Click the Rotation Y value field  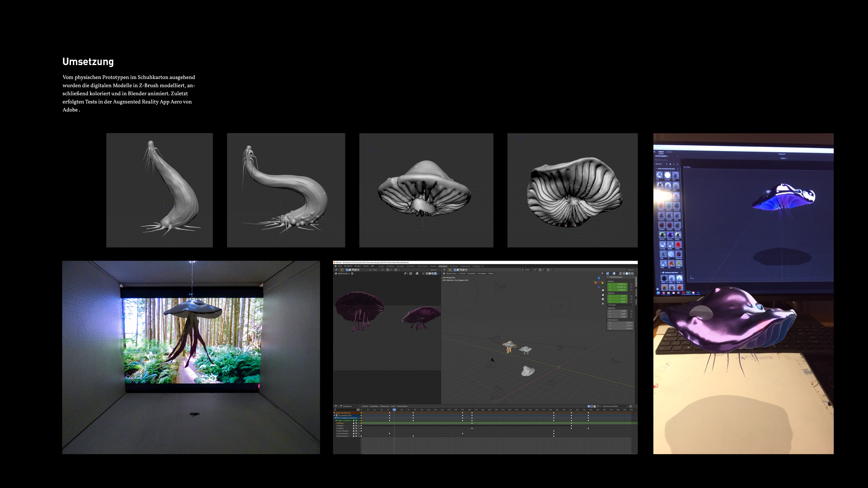617,299
